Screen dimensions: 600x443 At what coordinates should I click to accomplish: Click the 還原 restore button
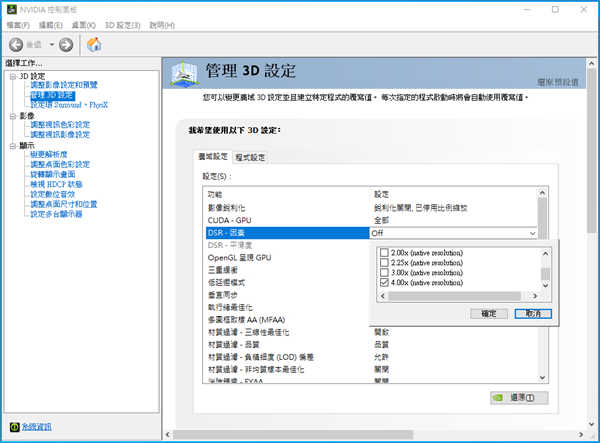point(519,398)
